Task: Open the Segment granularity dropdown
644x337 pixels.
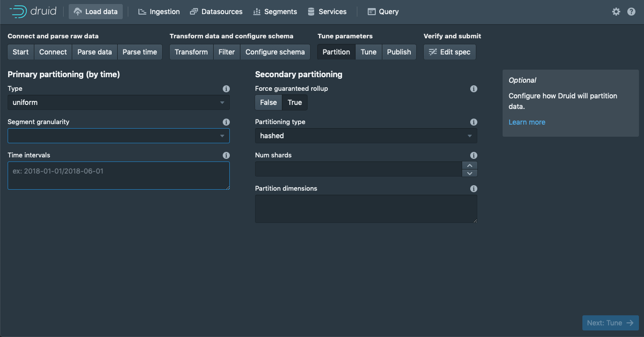Action: click(x=119, y=136)
